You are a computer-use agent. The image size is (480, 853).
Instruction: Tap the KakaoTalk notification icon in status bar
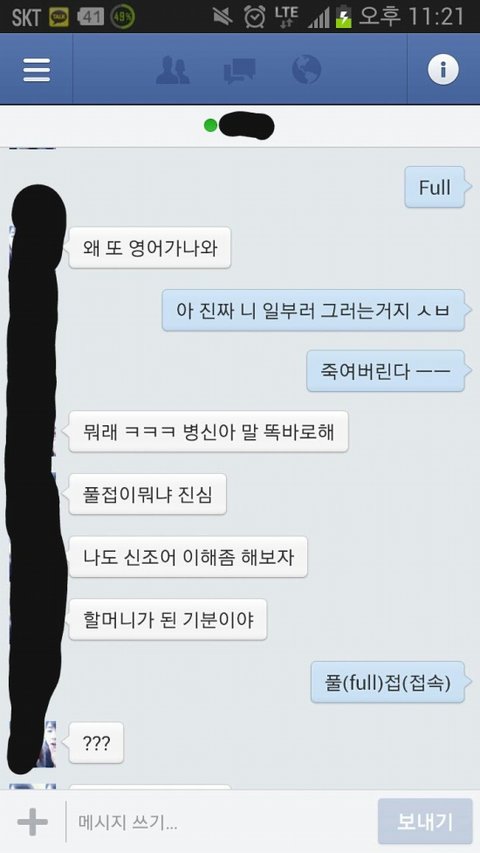(x=59, y=17)
